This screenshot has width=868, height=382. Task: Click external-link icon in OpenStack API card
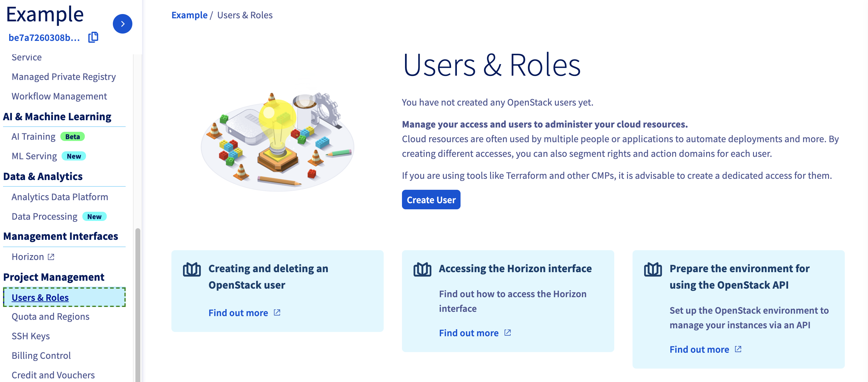738,349
